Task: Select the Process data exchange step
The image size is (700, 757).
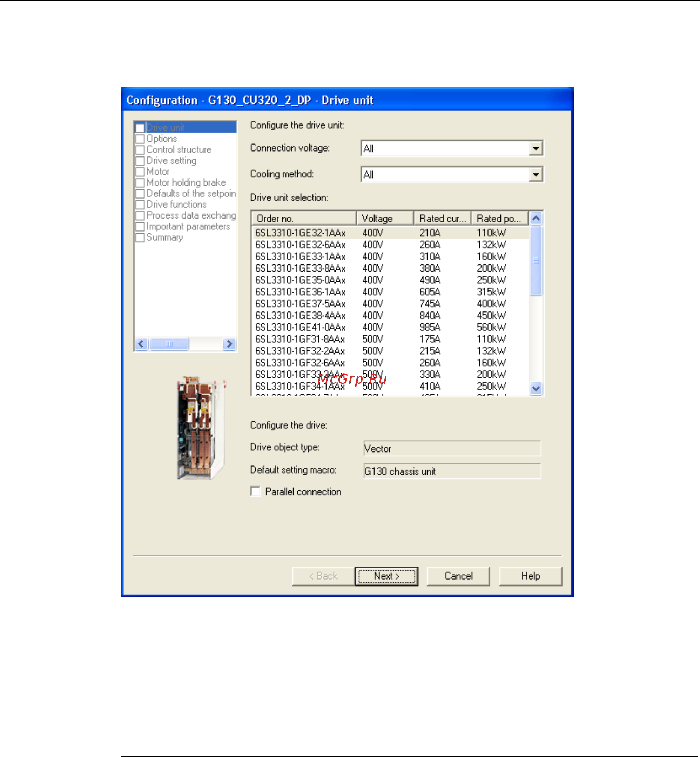Action: tap(191, 216)
